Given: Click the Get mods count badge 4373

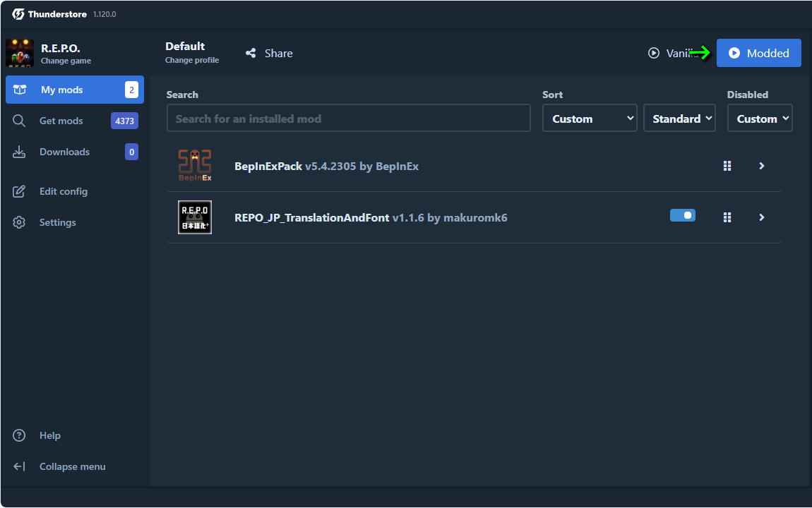Looking at the screenshot, I should [124, 121].
